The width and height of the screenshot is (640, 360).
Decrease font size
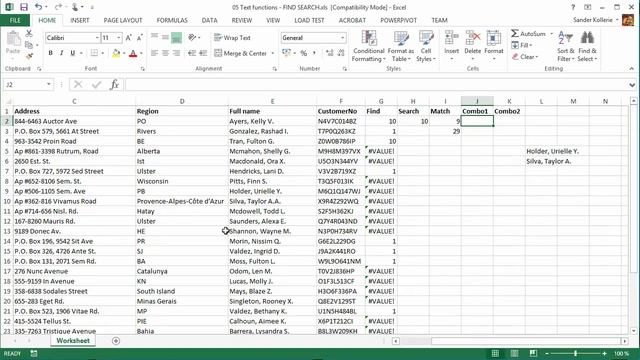coord(139,38)
